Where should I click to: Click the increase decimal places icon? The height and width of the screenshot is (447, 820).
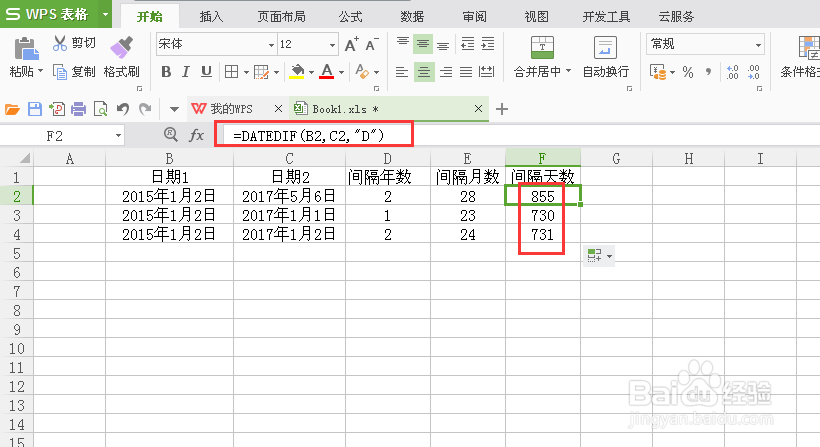(x=733, y=72)
